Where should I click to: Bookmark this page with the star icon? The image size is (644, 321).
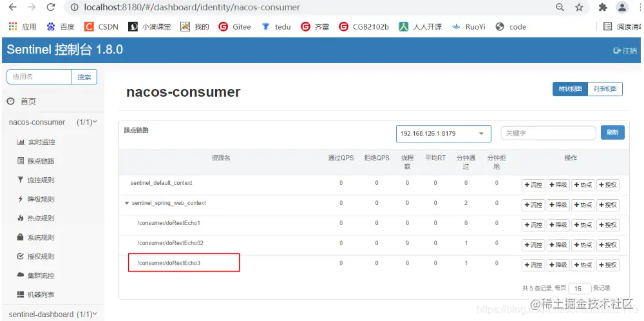(579, 7)
